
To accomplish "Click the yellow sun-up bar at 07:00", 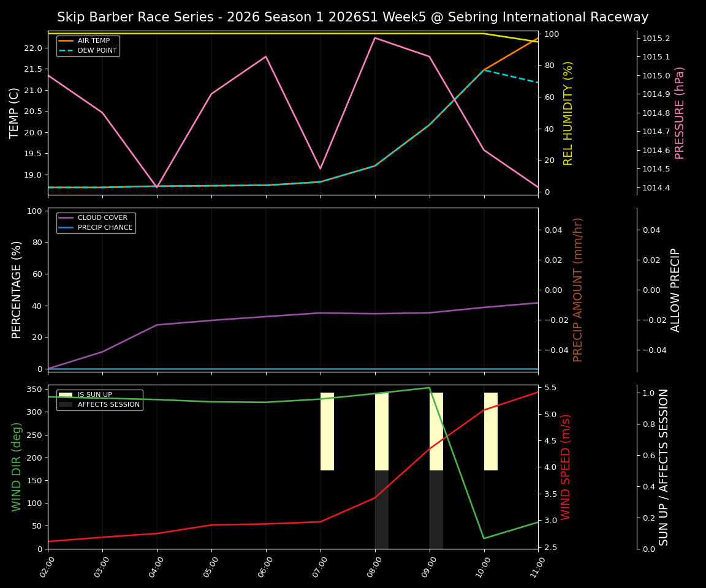I will point(326,429).
